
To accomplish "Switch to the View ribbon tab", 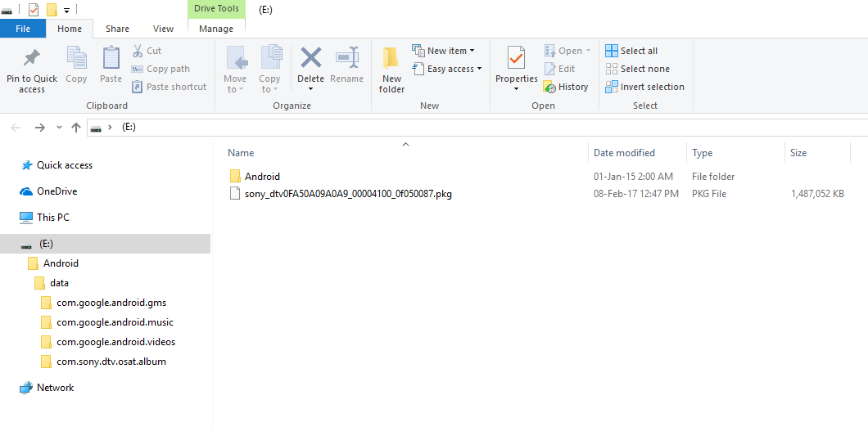I will [164, 29].
